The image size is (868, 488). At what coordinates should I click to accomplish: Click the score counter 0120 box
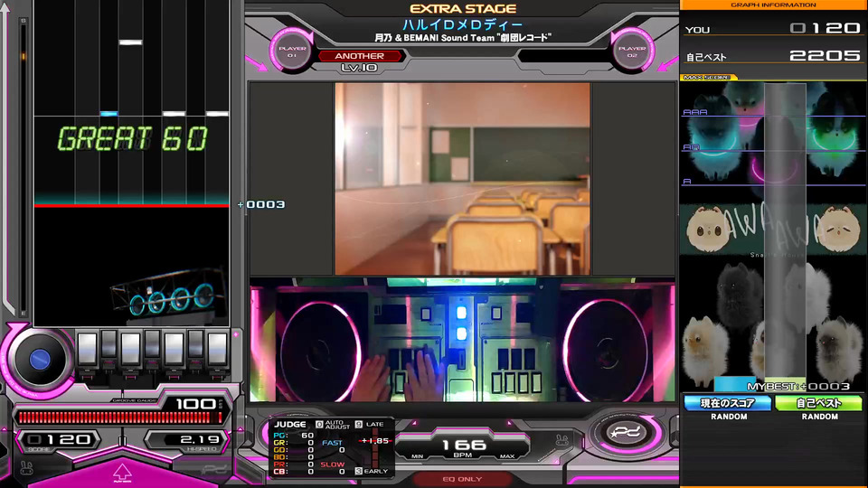(58, 440)
